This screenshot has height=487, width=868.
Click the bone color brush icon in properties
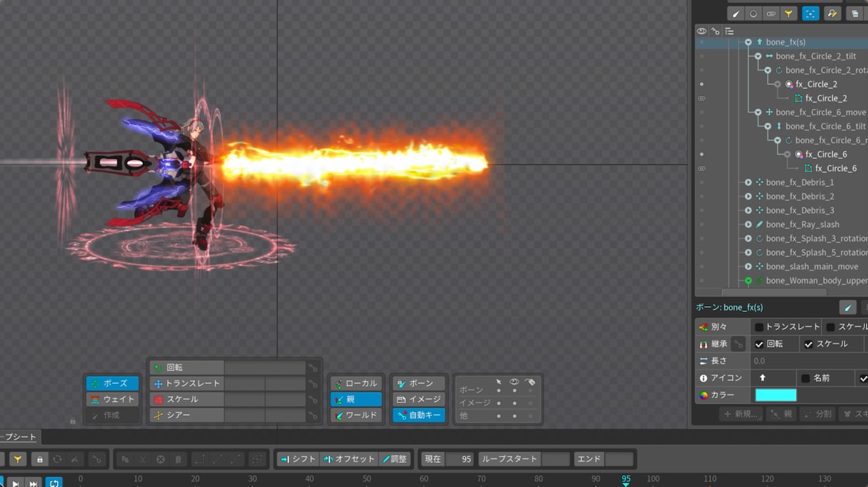pyautogui.click(x=847, y=308)
